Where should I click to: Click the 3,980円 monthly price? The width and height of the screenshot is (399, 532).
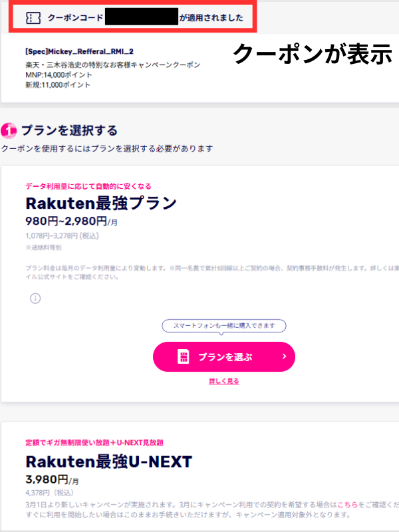click(47, 479)
